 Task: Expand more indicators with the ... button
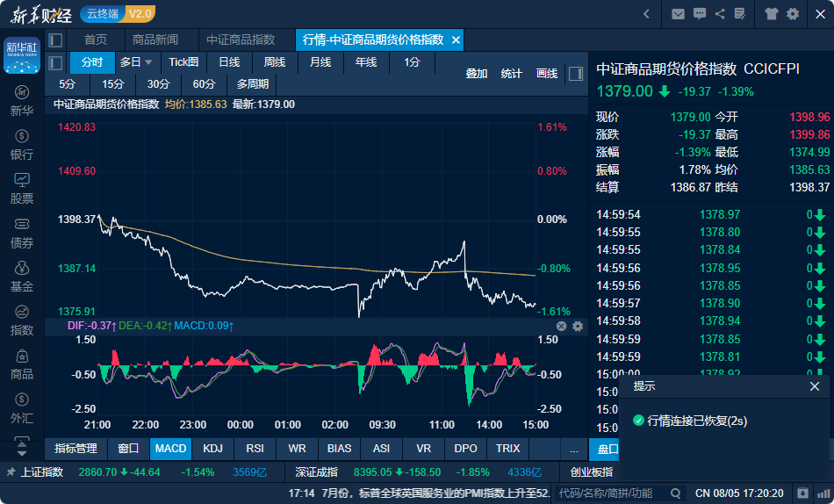click(x=573, y=449)
